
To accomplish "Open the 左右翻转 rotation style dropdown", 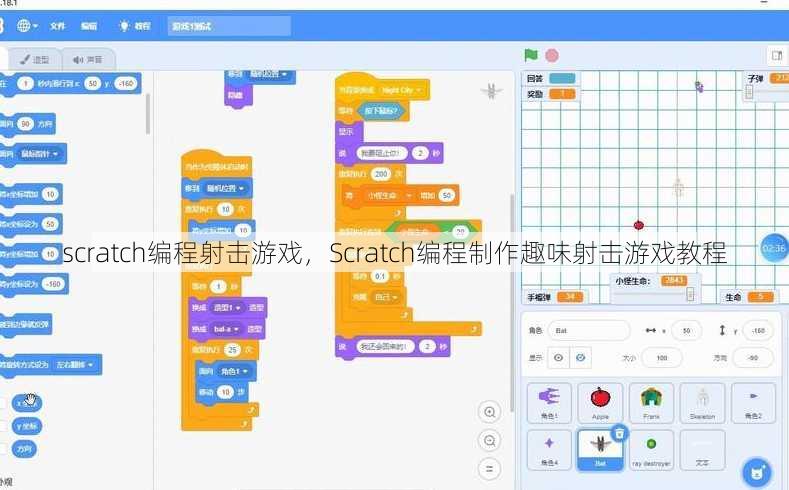I will (x=74, y=364).
